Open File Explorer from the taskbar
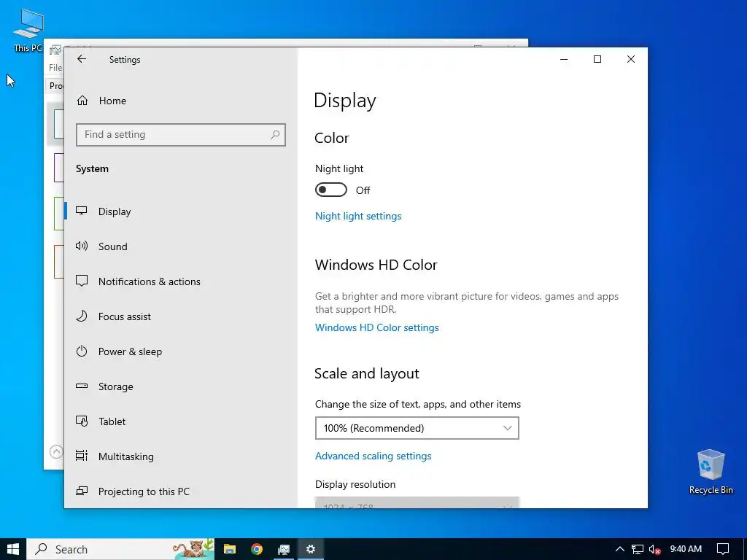 tap(230, 549)
